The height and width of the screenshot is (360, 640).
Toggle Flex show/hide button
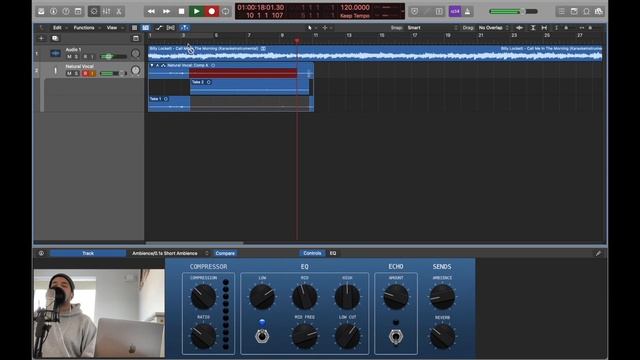pyautogui.click(x=171, y=28)
